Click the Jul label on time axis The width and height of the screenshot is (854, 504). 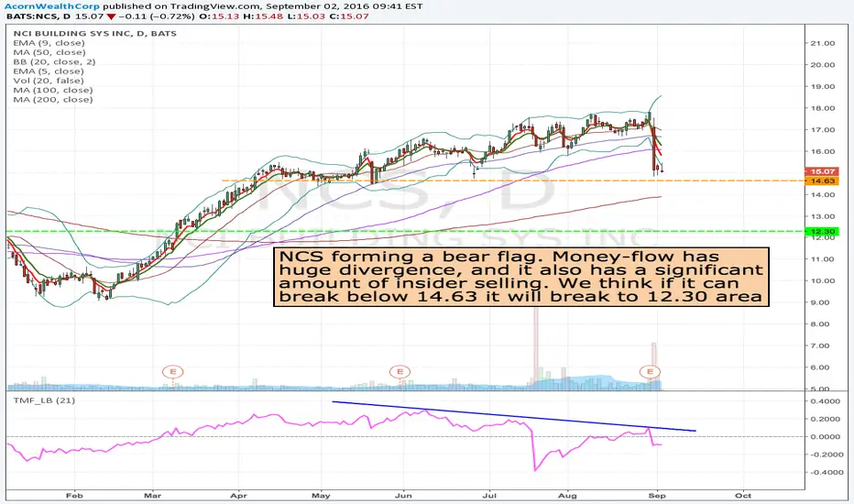(x=489, y=495)
